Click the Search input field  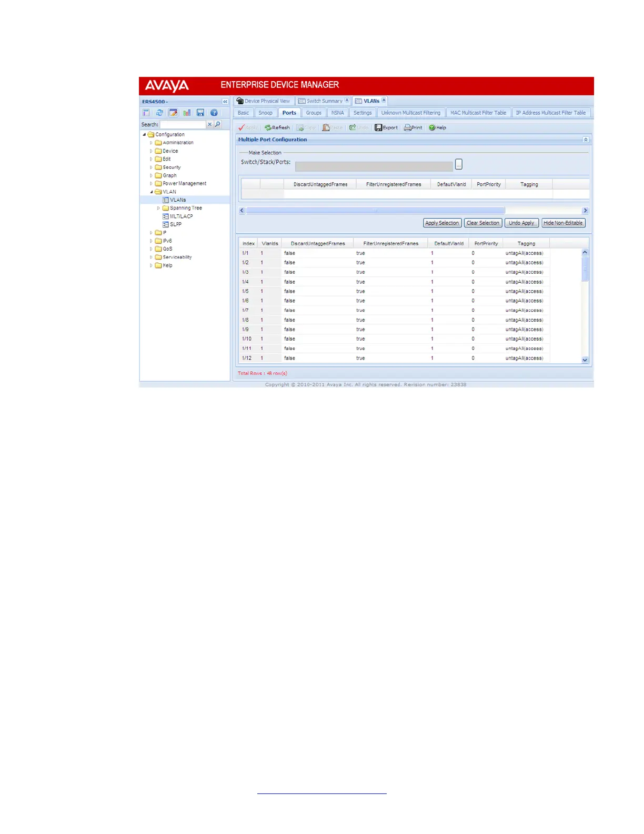[183, 124]
